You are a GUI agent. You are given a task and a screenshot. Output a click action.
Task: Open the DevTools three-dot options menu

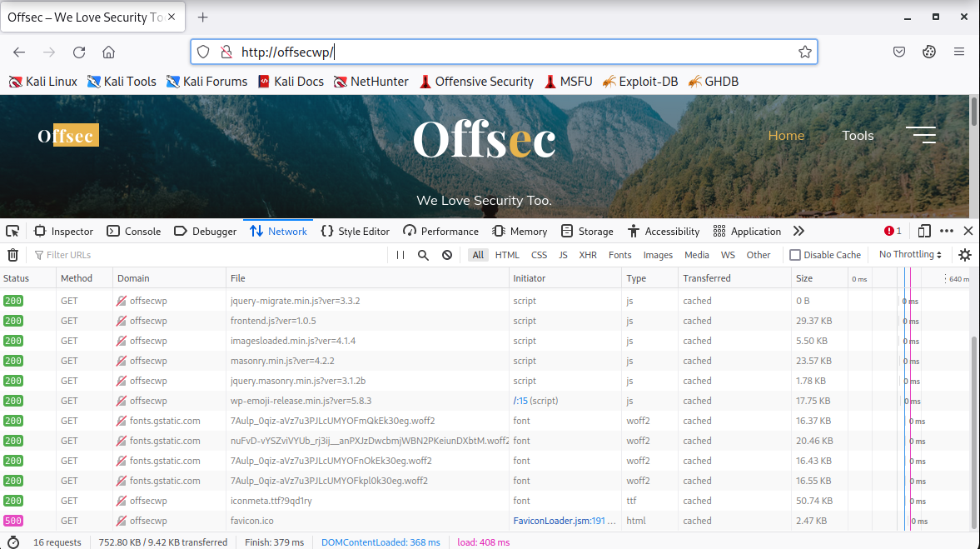(947, 231)
